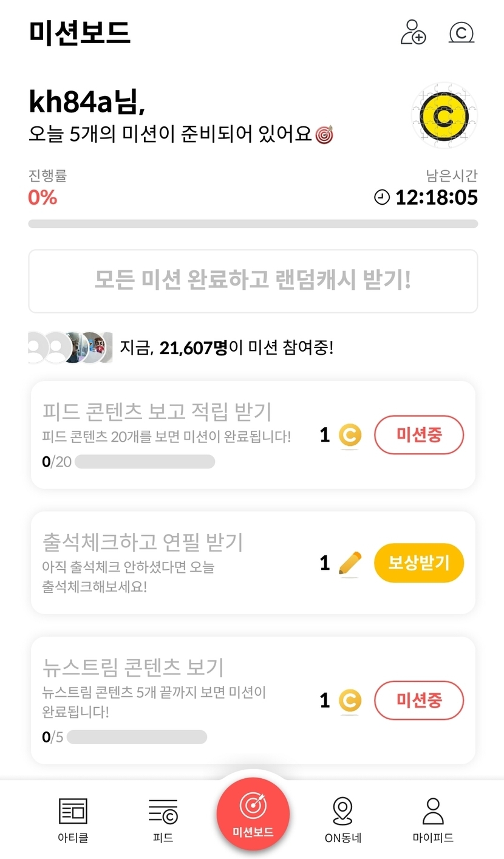Select the red 미션보드 center tab

coord(253,814)
